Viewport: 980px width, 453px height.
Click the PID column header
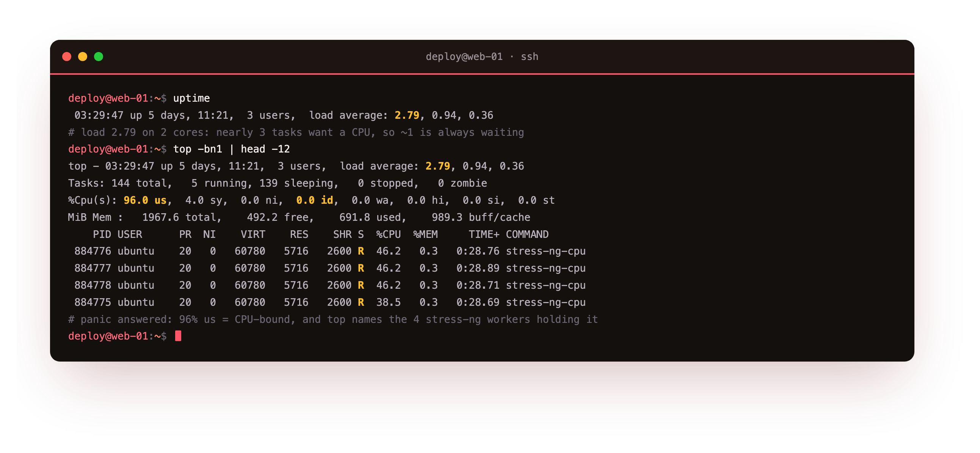coord(102,234)
